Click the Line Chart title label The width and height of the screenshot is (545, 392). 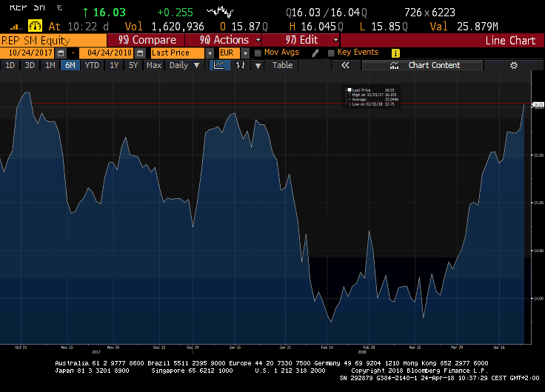click(x=510, y=41)
